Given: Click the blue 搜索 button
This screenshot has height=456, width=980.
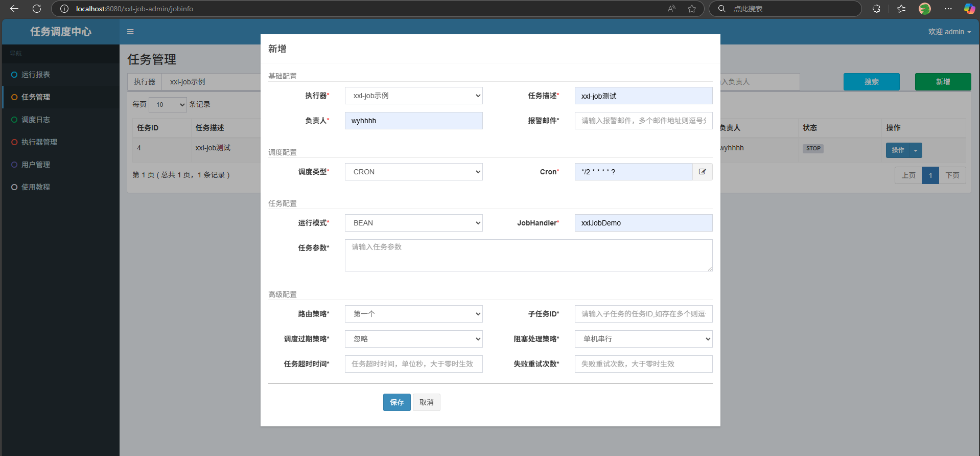Looking at the screenshot, I should pyautogui.click(x=872, y=82).
